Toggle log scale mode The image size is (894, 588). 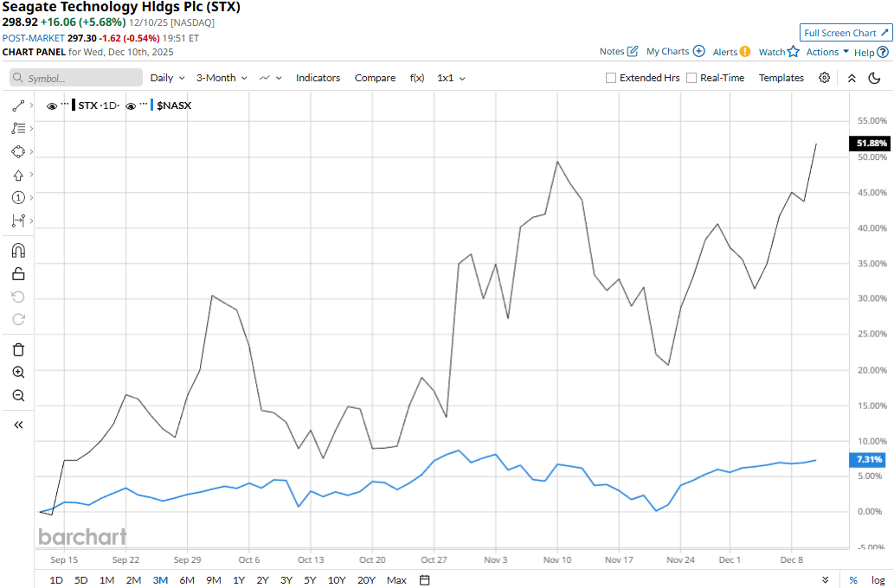click(x=878, y=580)
